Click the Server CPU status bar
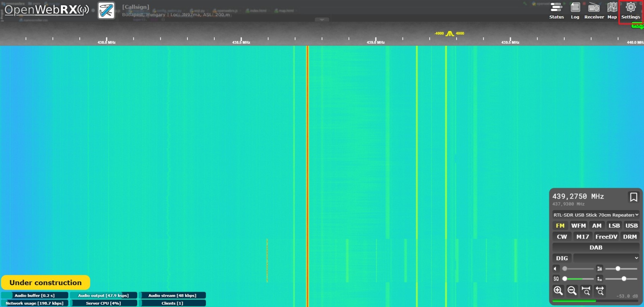The width and height of the screenshot is (644, 307). click(x=103, y=303)
